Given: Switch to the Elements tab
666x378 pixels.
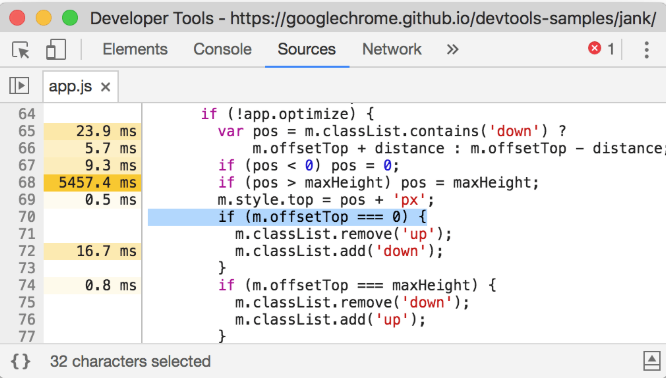Looking at the screenshot, I should click(135, 49).
